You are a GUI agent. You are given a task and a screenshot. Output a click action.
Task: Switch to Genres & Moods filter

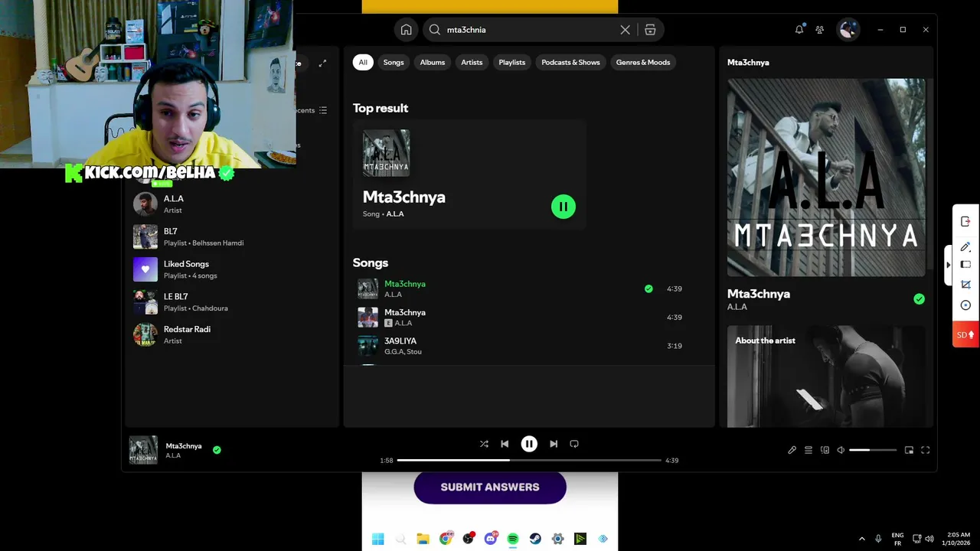(x=643, y=62)
